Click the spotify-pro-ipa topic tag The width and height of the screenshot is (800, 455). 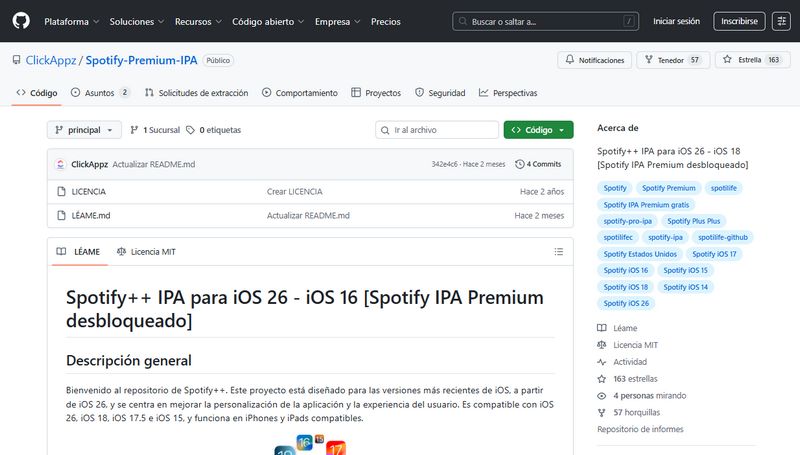pyautogui.click(x=628, y=221)
